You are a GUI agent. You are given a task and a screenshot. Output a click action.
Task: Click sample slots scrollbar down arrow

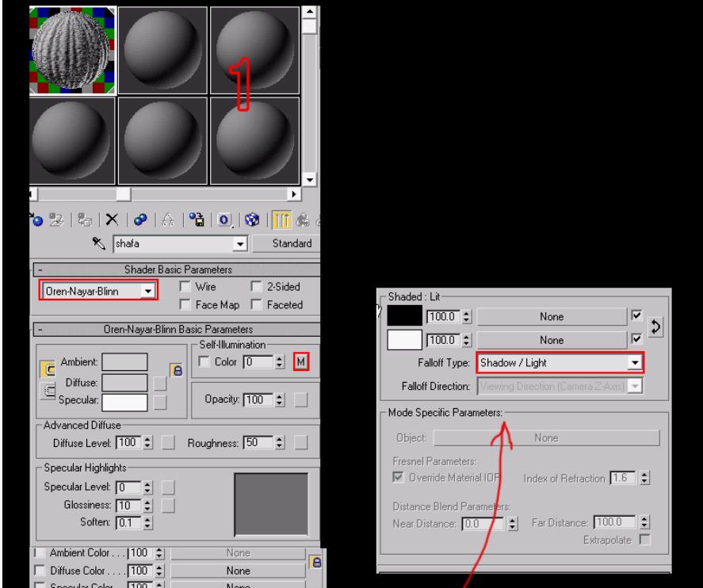(x=309, y=179)
